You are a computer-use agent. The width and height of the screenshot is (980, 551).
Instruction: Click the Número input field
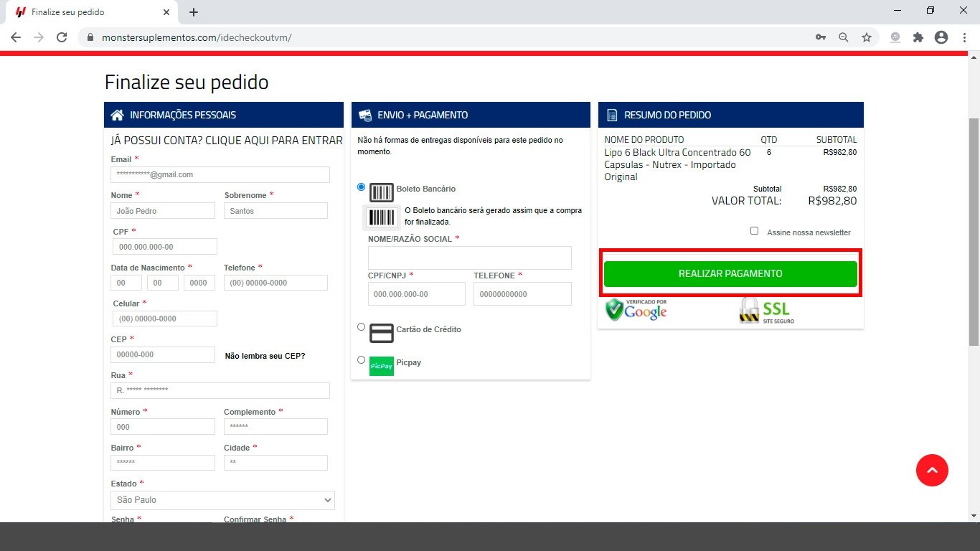click(x=163, y=426)
